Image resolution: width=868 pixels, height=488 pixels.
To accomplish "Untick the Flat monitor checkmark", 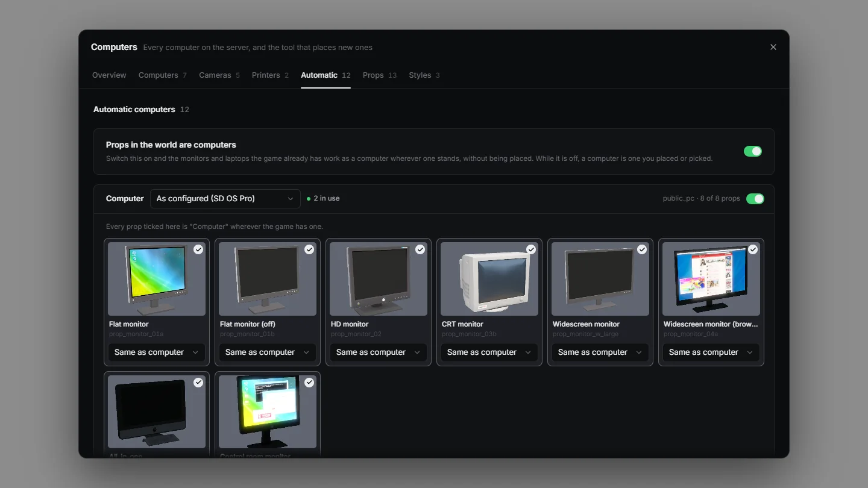I will (198, 249).
